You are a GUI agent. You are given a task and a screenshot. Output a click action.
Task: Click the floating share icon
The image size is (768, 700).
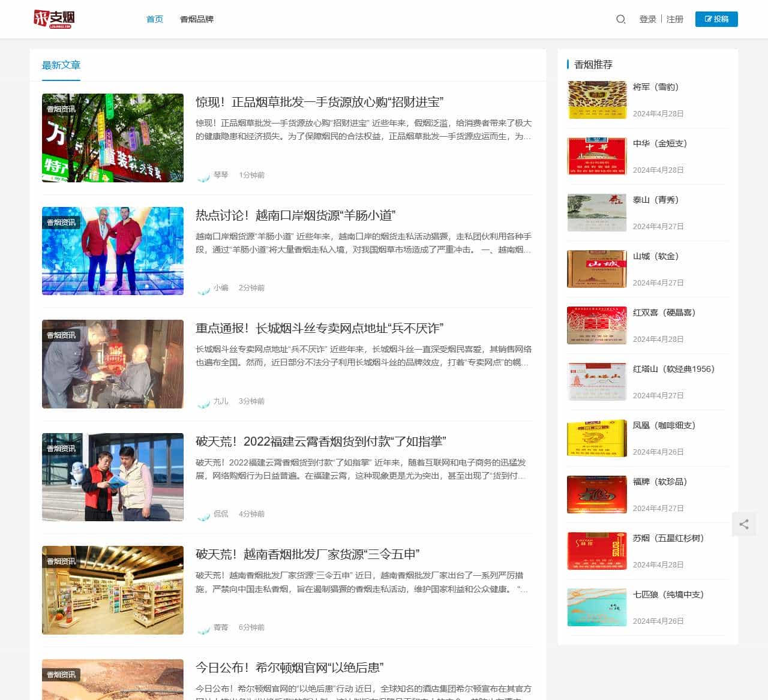pos(744,524)
